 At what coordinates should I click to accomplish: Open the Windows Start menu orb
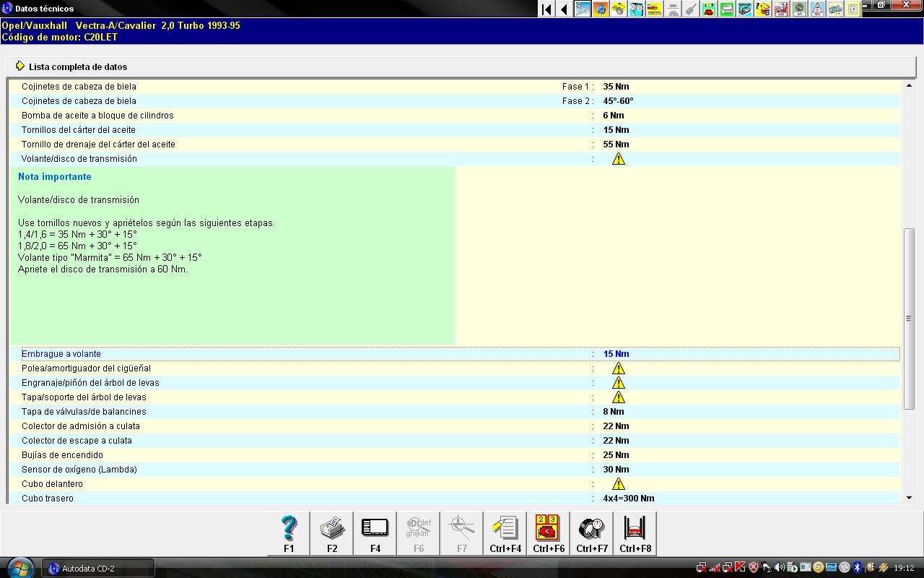click(x=19, y=568)
